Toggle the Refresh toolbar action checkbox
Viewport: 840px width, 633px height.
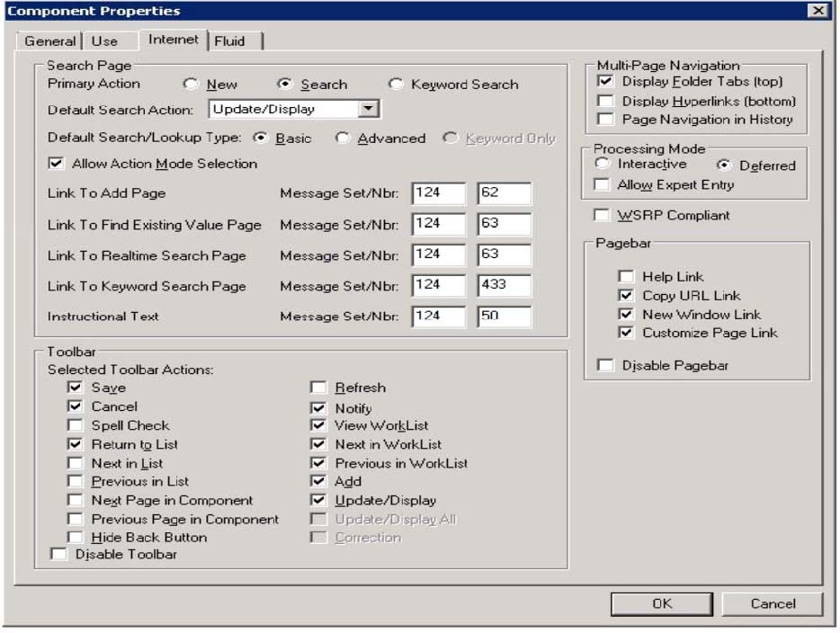(x=318, y=388)
